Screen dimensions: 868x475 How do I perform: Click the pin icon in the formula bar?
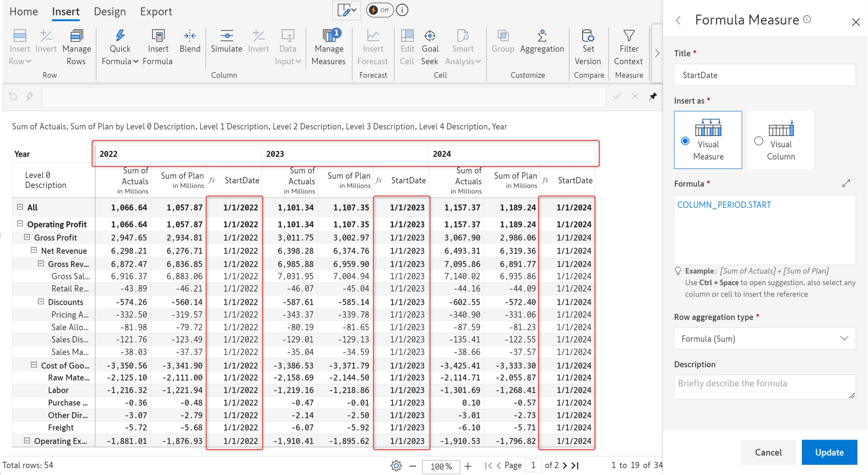[653, 96]
